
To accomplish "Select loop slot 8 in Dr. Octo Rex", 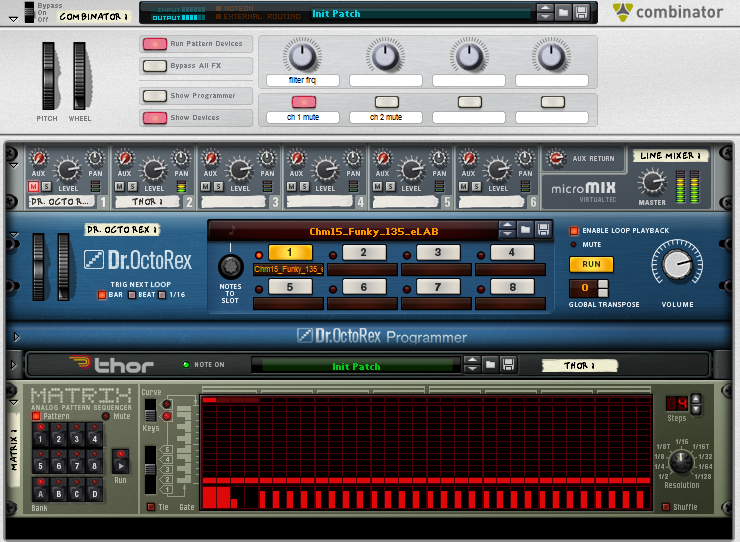I will (512, 287).
